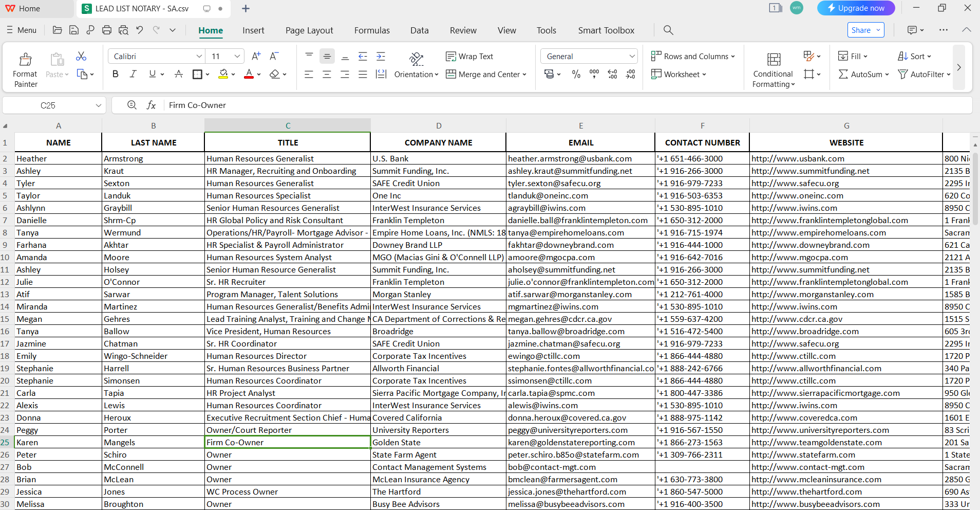Click the Increase Indent icon
The height and width of the screenshot is (510, 980).
(381, 56)
